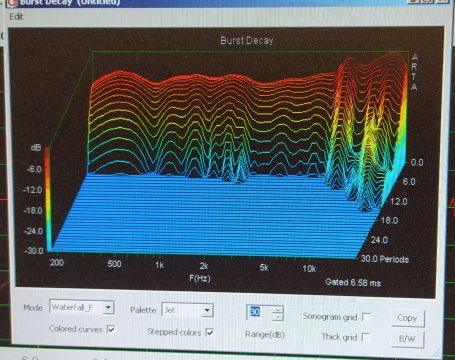Viewport: 455px width, 360px height.
Task: Increase the Range(dB) value with up arrow
Action: coord(278,309)
